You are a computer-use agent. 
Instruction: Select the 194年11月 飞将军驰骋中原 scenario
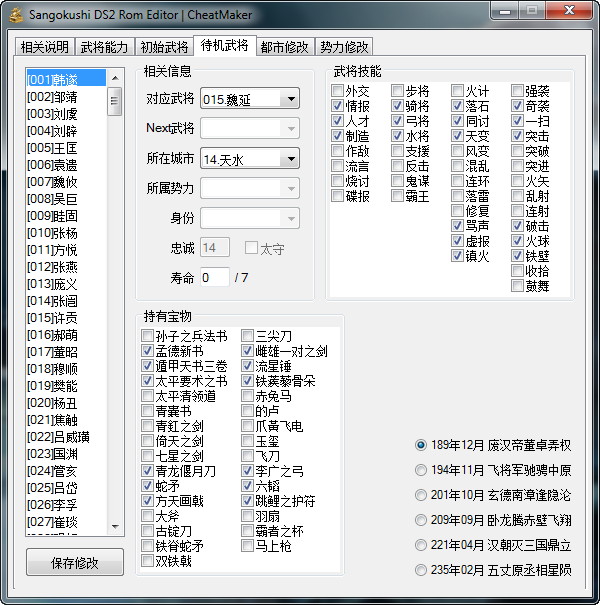[x=421, y=469]
